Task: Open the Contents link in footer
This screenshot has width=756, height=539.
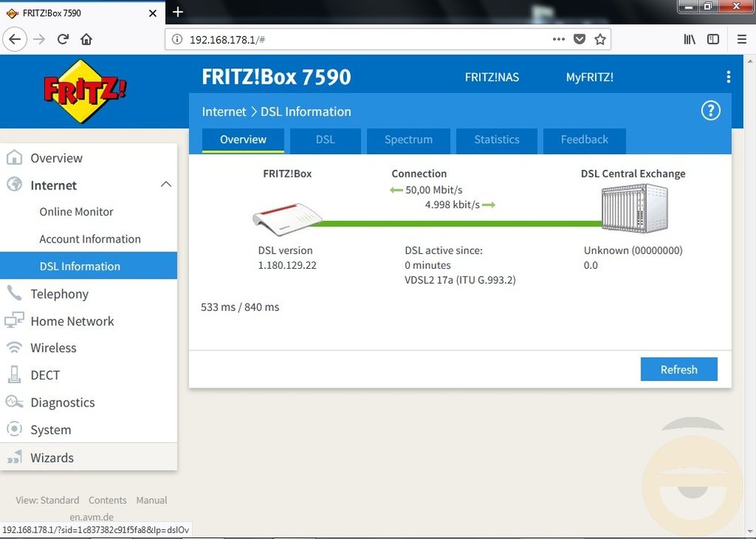Action: (107, 500)
